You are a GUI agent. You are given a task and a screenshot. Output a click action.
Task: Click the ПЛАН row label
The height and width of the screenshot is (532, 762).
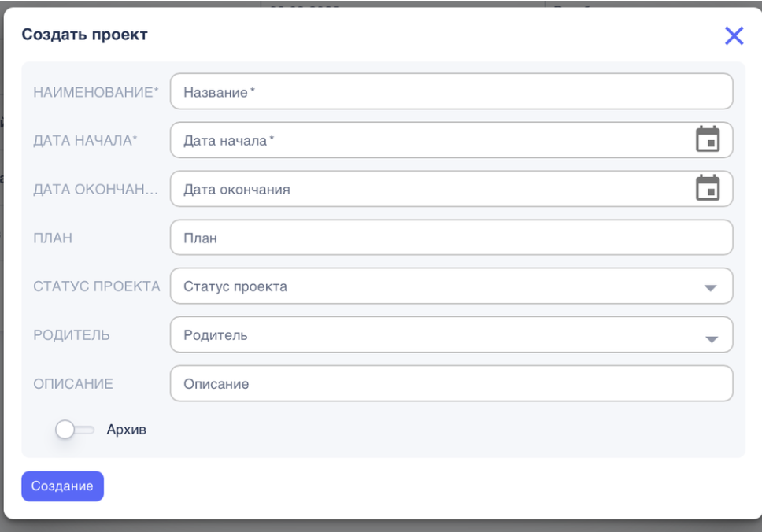(x=53, y=238)
